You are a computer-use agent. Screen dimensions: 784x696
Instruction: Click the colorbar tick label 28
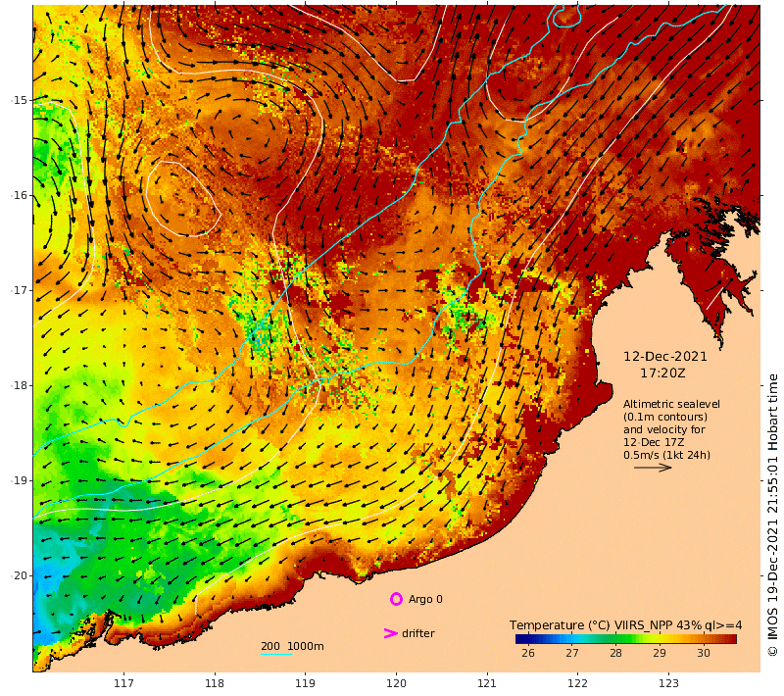(x=615, y=653)
